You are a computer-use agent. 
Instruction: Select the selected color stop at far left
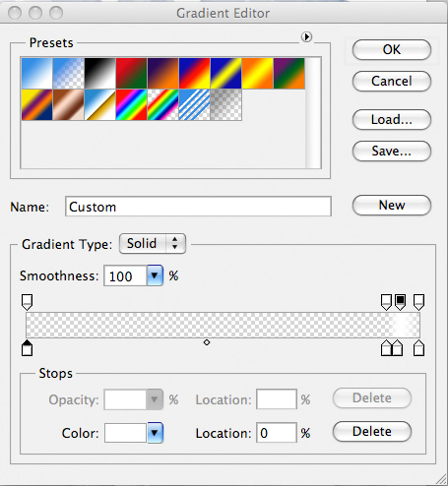coord(27,348)
